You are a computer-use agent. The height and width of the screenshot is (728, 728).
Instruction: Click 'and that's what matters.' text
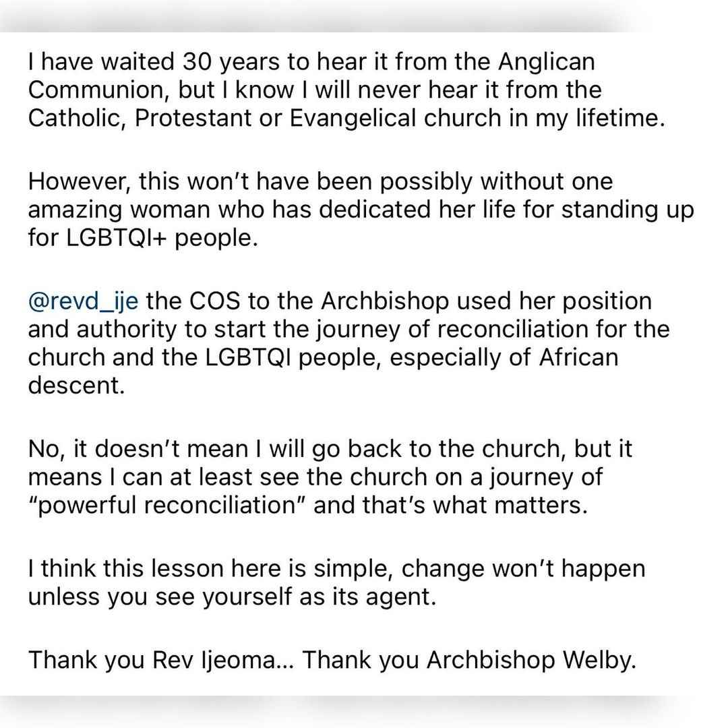(451, 506)
